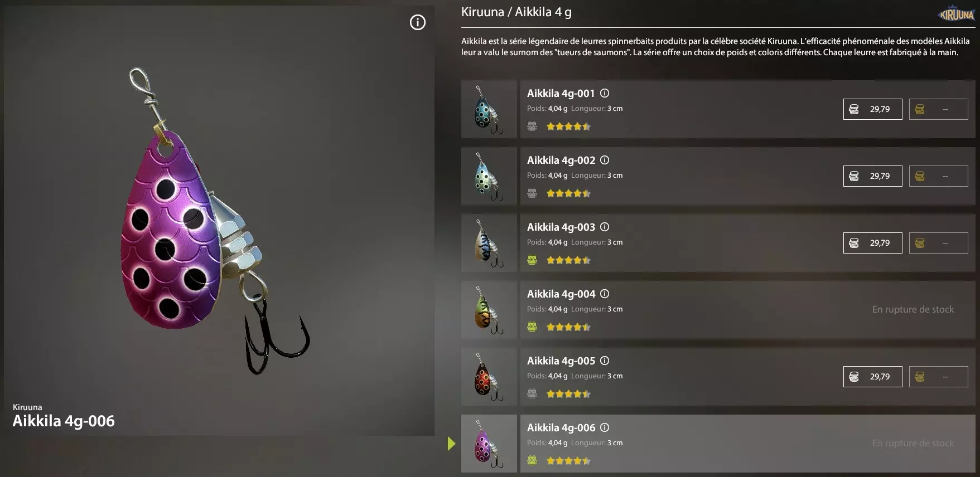
Task: Click info icon beside Aikkila 4g-003
Action: [x=605, y=227]
